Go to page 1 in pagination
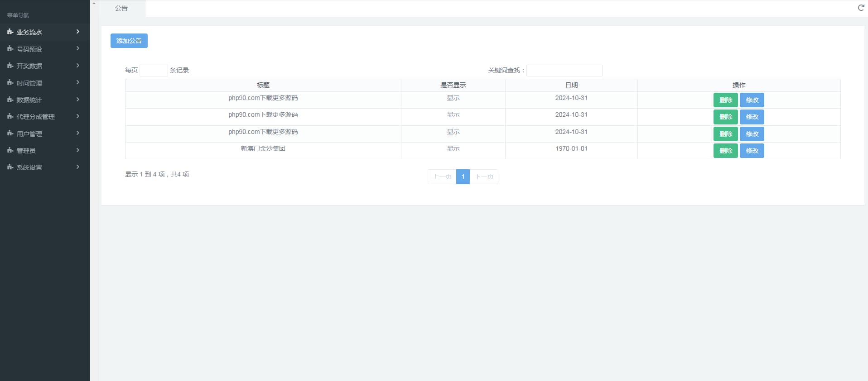Viewport: 868px width, 381px height. coord(463,176)
